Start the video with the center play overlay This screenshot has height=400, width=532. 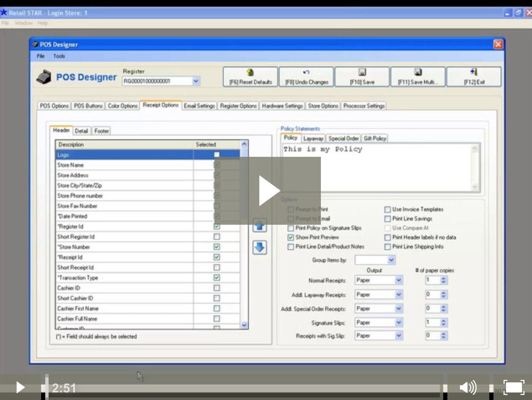(x=268, y=191)
